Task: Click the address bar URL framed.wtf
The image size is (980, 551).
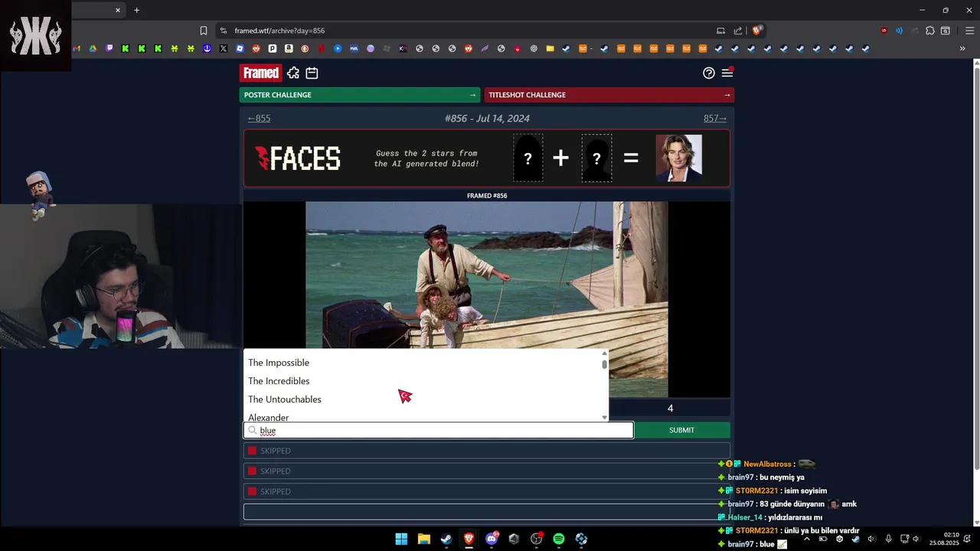Action: click(279, 31)
